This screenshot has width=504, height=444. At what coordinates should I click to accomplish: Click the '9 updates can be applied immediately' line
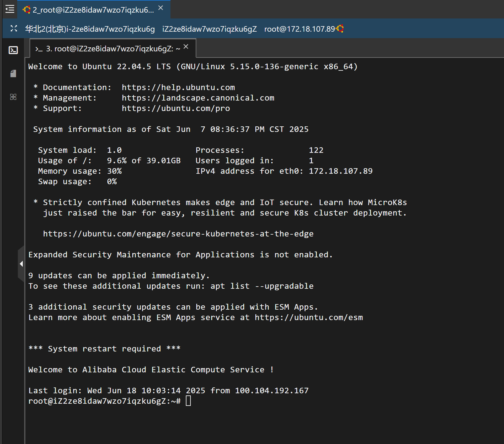click(x=119, y=276)
